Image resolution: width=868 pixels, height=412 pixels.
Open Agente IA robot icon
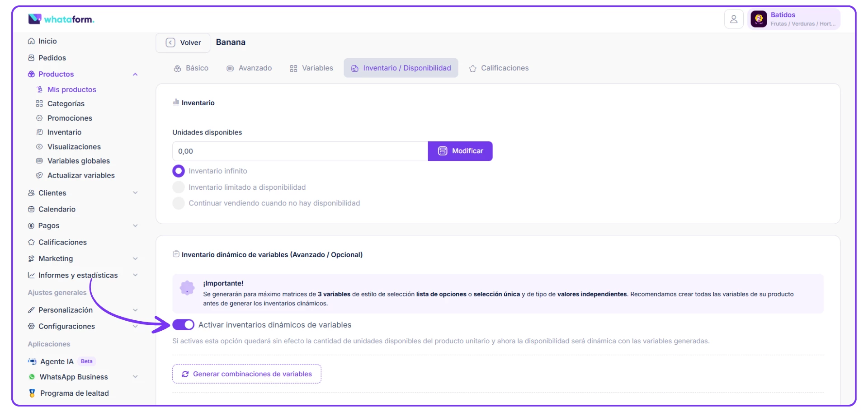click(32, 361)
